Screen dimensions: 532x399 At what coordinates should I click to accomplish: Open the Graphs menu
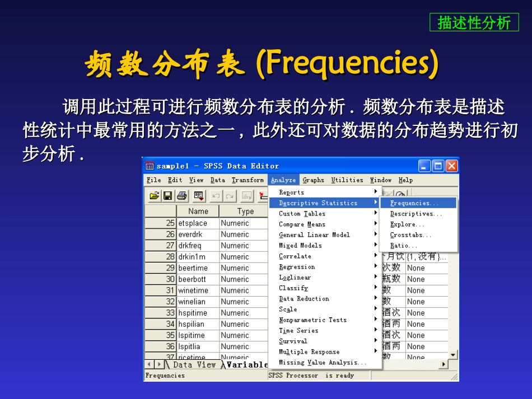point(313,180)
